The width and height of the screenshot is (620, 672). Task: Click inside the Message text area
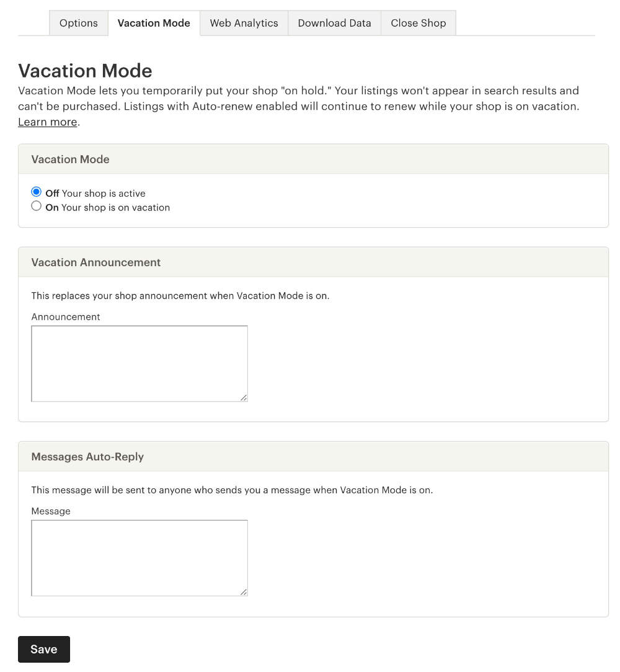pos(139,557)
